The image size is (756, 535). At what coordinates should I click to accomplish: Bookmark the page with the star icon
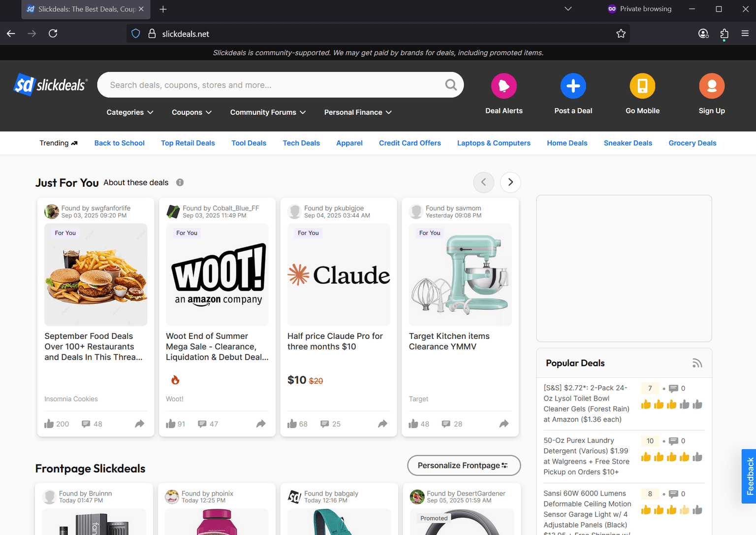[621, 33]
